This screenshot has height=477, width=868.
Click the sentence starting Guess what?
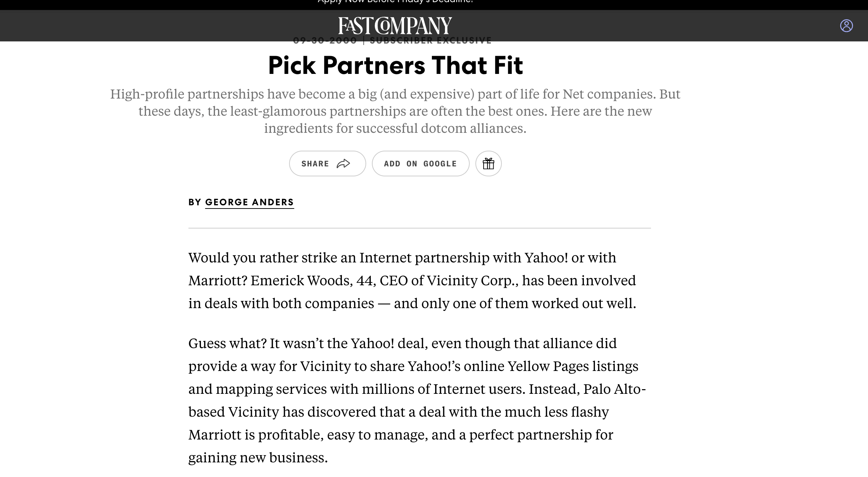pos(227,343)
